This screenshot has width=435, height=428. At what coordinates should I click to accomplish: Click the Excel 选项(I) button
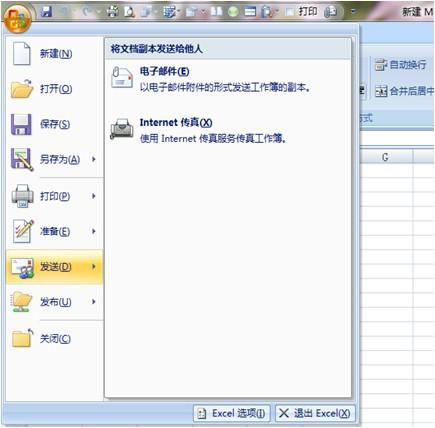(232, 413)
